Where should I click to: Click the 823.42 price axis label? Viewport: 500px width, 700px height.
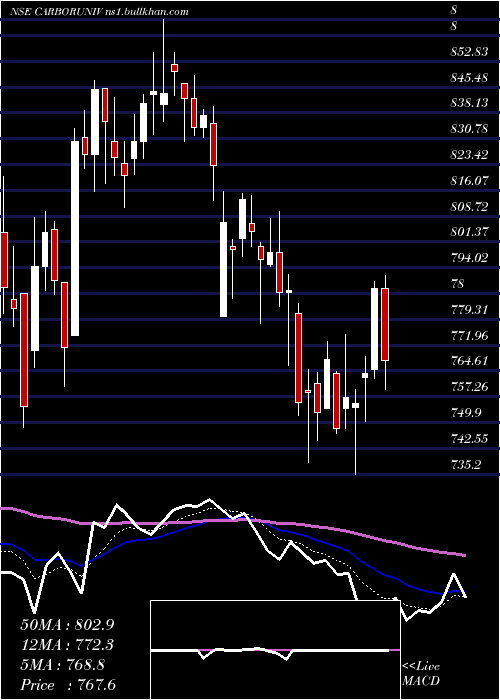469,155
